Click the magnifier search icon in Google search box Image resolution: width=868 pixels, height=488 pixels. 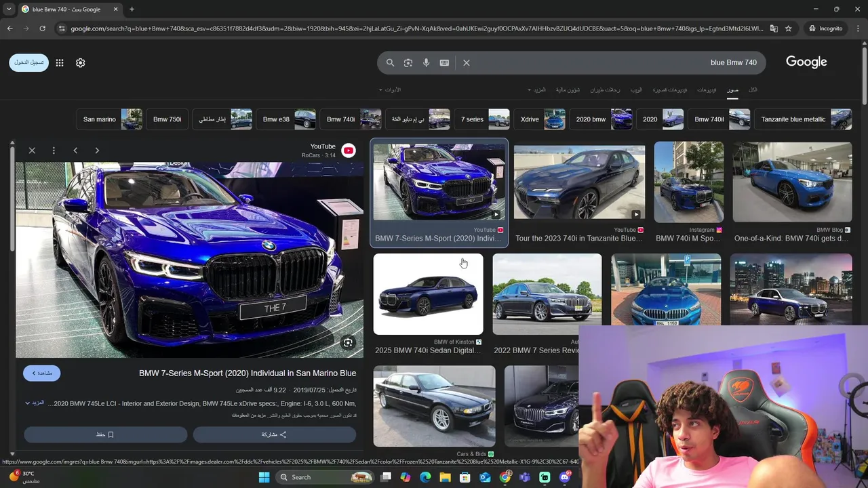pos(390,62)
